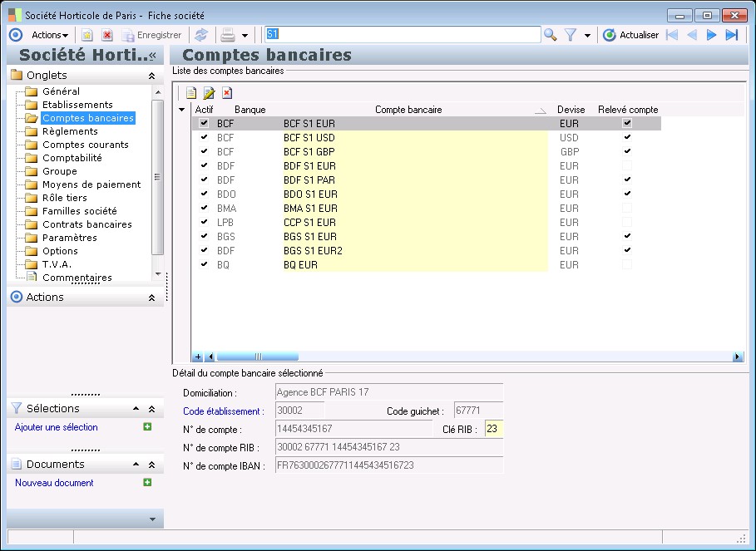This screenshot has height=551, width=756.
Task: Delete the selected bank account icon
Action: tap(226, 93)
